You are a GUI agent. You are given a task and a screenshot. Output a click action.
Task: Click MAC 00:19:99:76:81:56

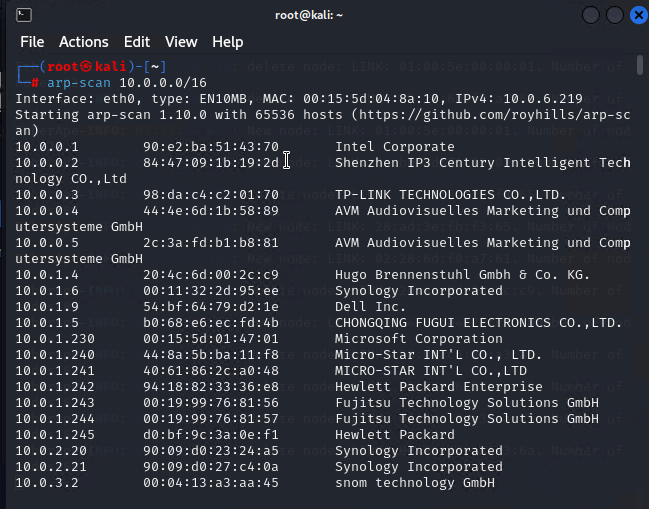tap(211, 403)
